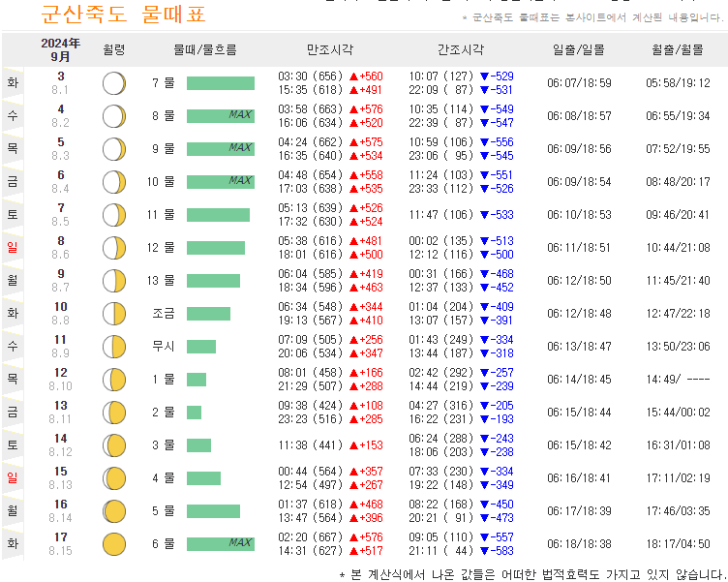Click sunrise/sunset 06:07/18:59
The height and width of the screenshot is (582, 728).
point(579,83)
